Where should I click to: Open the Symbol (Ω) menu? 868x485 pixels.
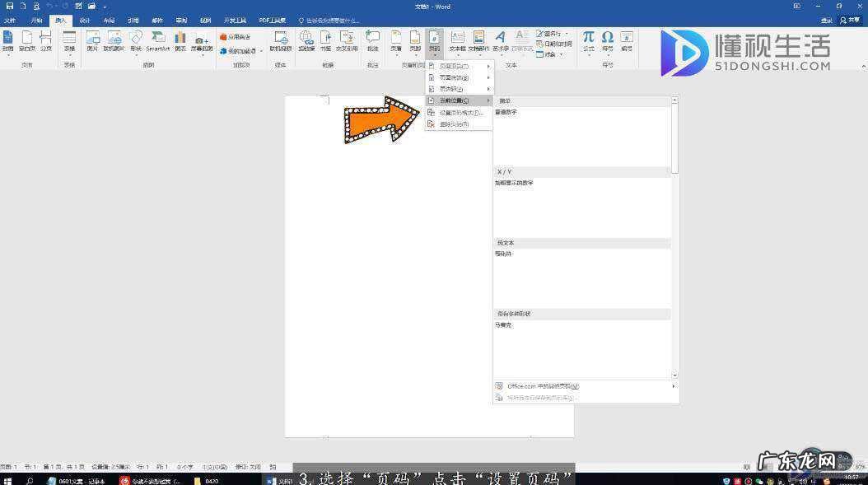coord(608,41)
